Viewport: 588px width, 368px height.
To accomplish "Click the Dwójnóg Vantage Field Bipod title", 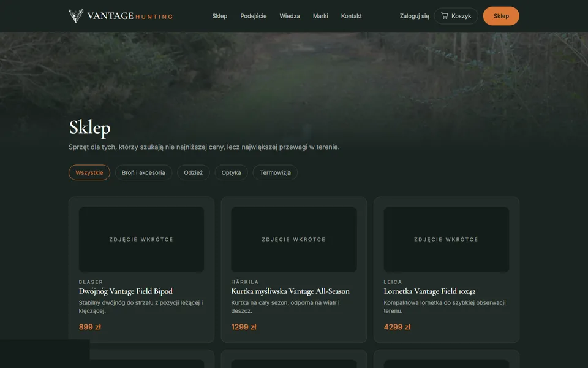I will (126, 291).
